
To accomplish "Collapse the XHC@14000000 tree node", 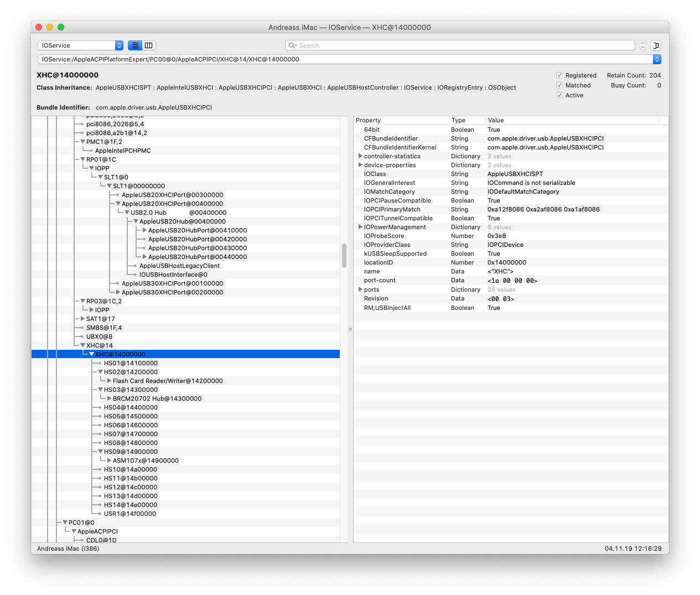I will 92,354.
